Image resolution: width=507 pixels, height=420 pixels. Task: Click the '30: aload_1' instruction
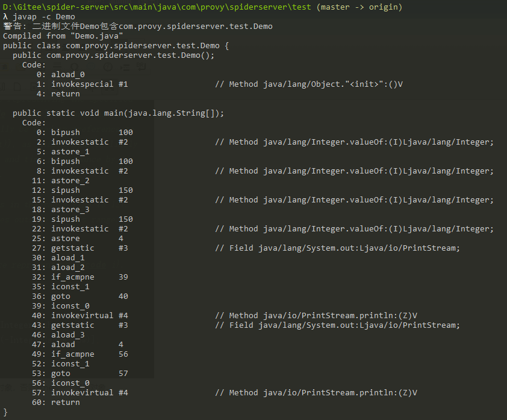click(x=58, y=258)
